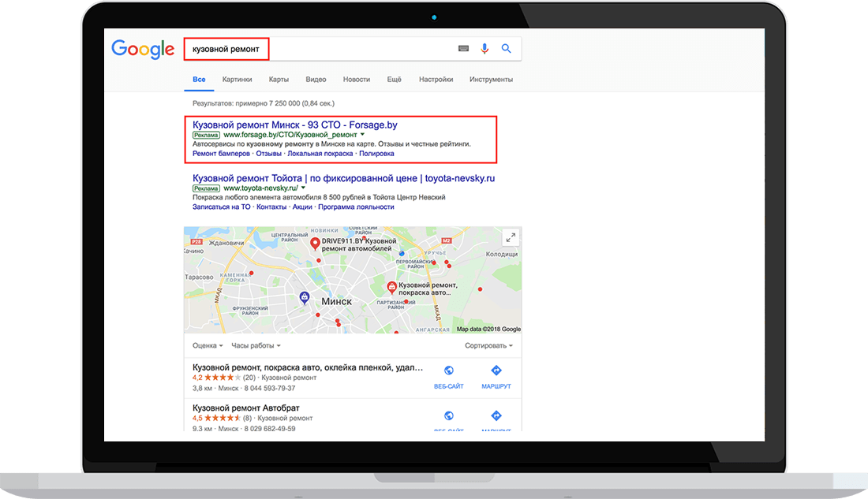This screenshot has height=499, width=868.
Task: Open Forsage.by Кузовной ремонт Минск ad
Action: 295,125
